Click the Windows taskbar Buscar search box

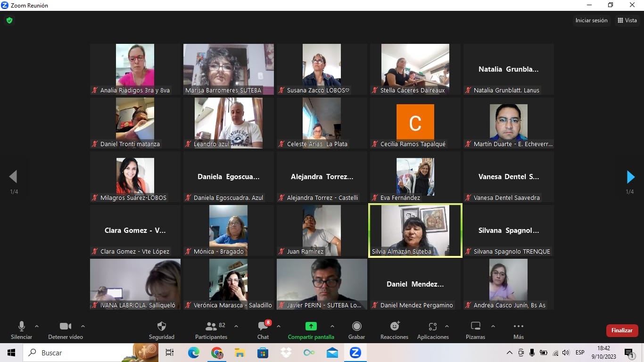pyautogui.click(x=71, y=353)
